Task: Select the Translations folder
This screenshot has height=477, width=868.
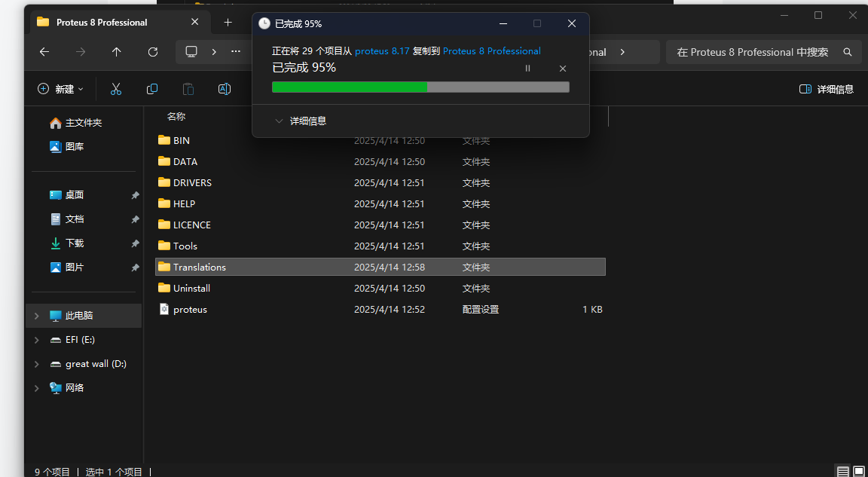Action: [x=381, y=267]
